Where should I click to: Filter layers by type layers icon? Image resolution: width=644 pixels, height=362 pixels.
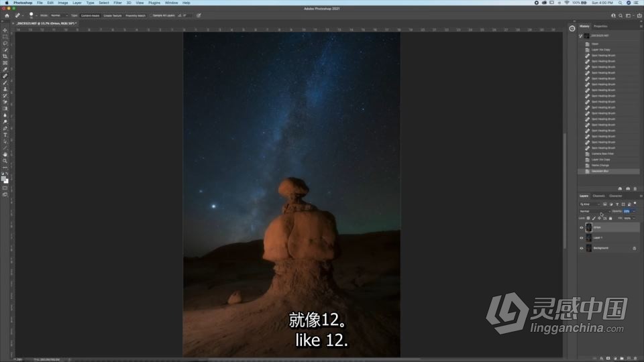[x=617, y=204]
